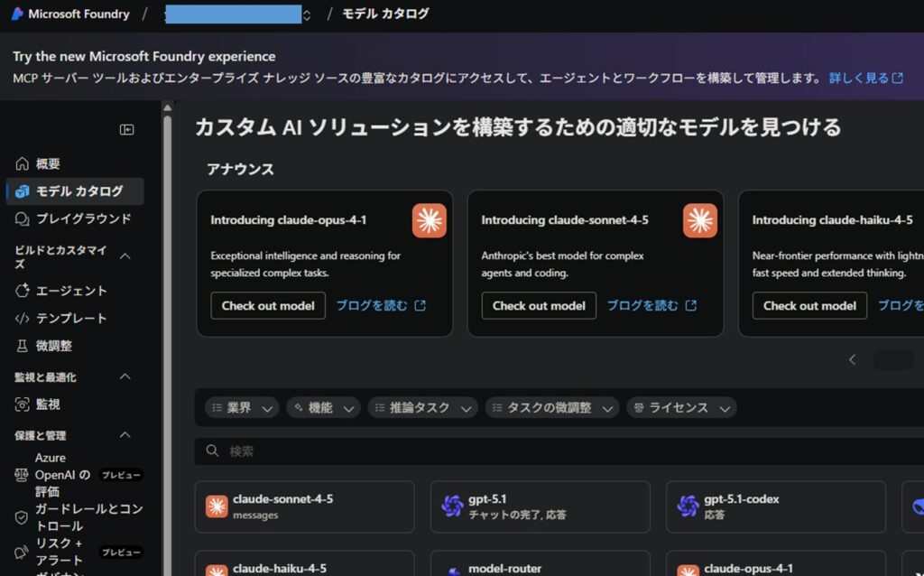This screenshot has width=924, height=576.
Task: Collapse the 監視と最適化 section
Action: (125, 376)
